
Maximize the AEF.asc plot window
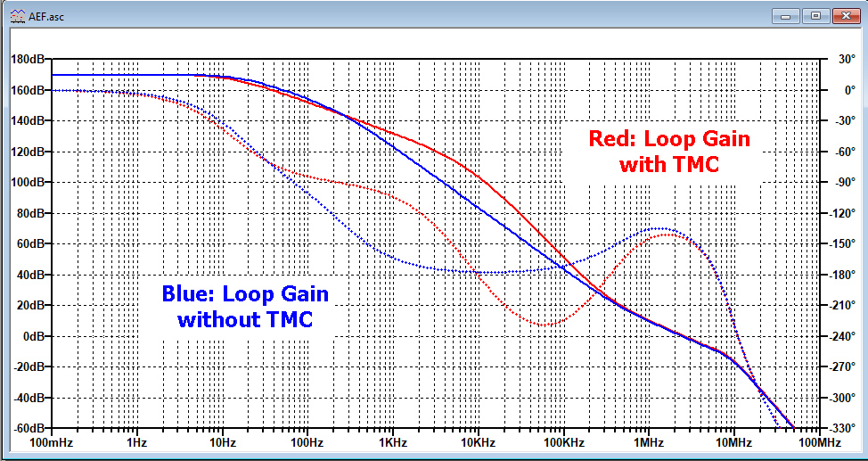click(x=816, y=15)
